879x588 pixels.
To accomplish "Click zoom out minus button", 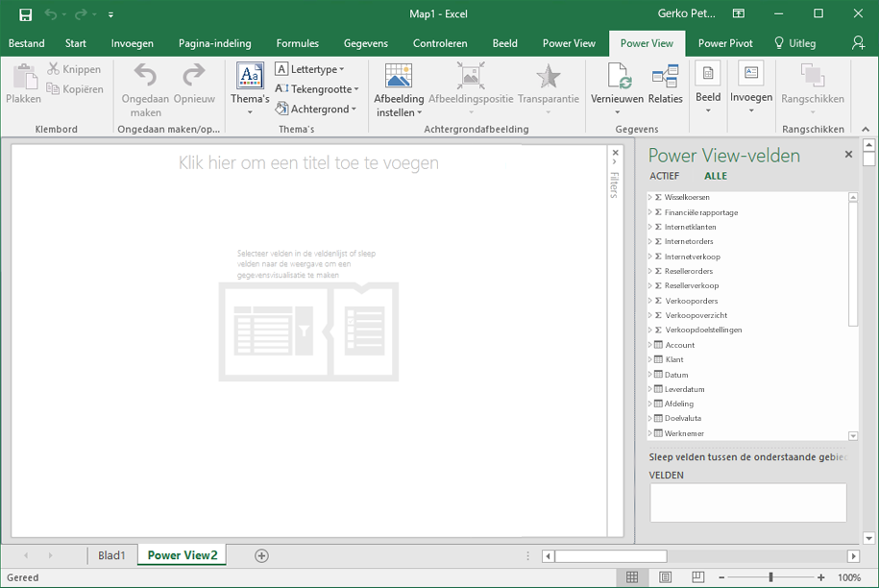I will point(721,577).
